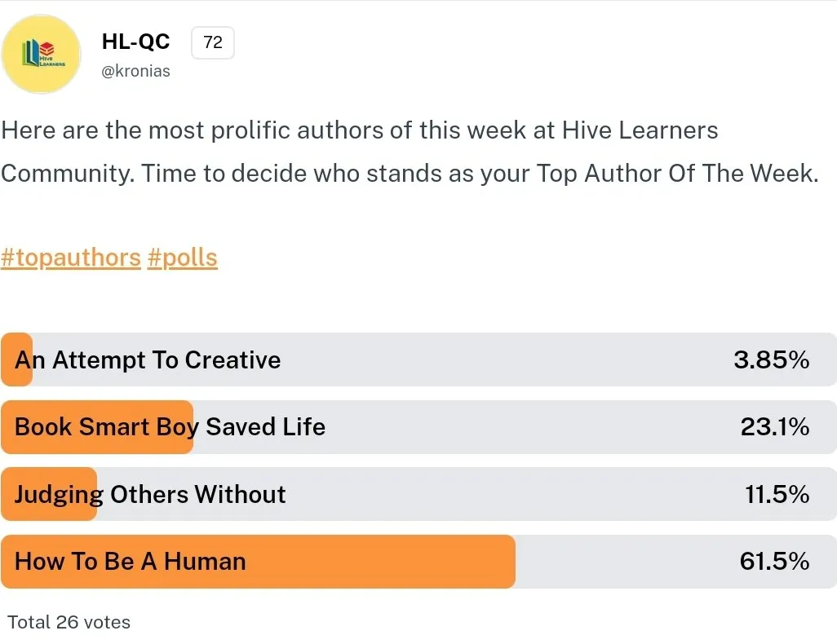Click the orange bar of How To Be A Human
Screen dimensions: 837x644
pyautogui.click(x=259, y=562)
